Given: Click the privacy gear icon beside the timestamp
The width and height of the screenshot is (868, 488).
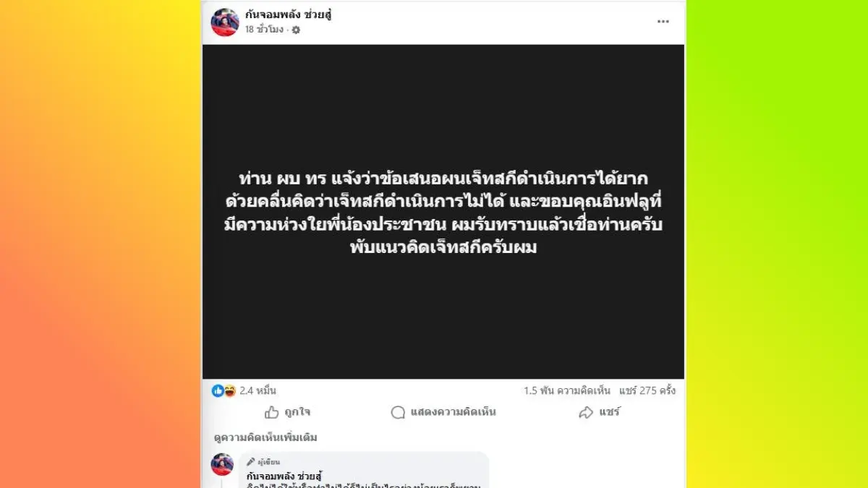Looking at the screenshot, I should click(296, 30).
